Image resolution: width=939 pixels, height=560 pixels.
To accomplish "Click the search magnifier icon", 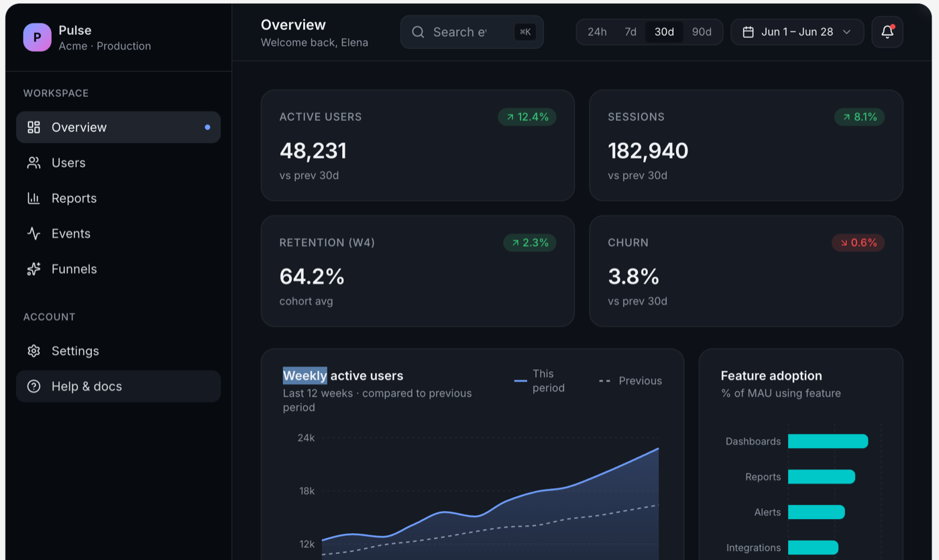I will point(418,32).
